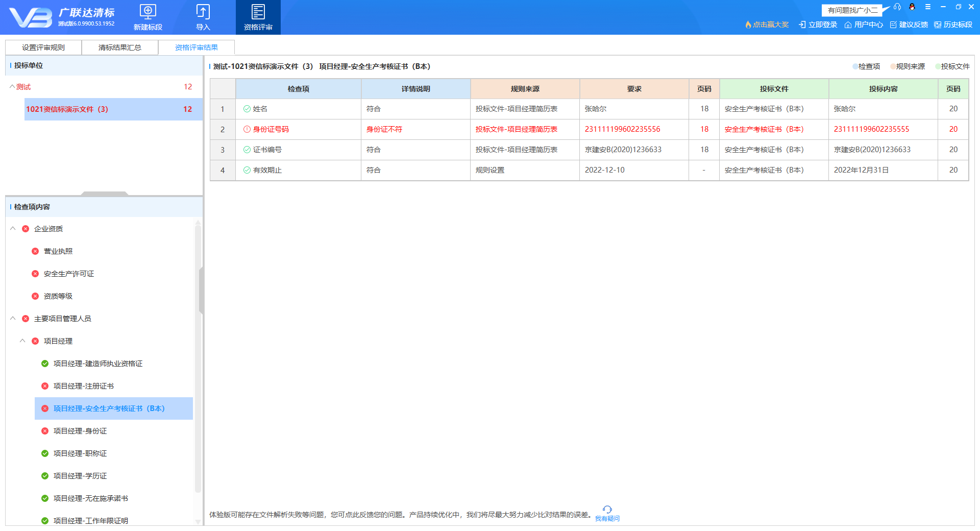Viewport: 980px width, 531px height.
Task: Click the 点击赢大奖 flame link
Action: pyautogui.click(x=767, y=25)
